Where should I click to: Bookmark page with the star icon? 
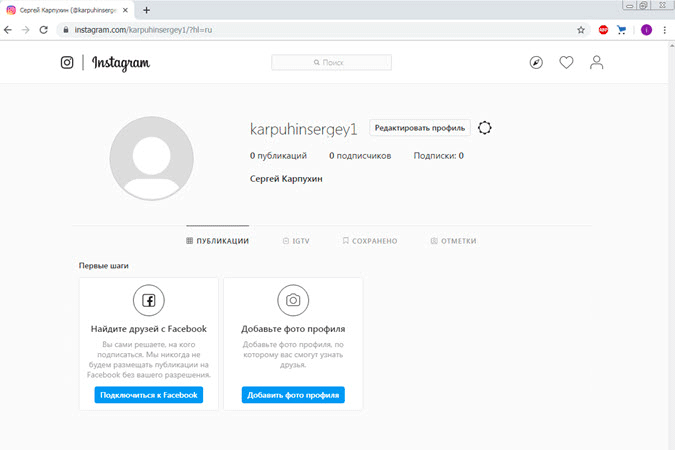pos(581,30)
